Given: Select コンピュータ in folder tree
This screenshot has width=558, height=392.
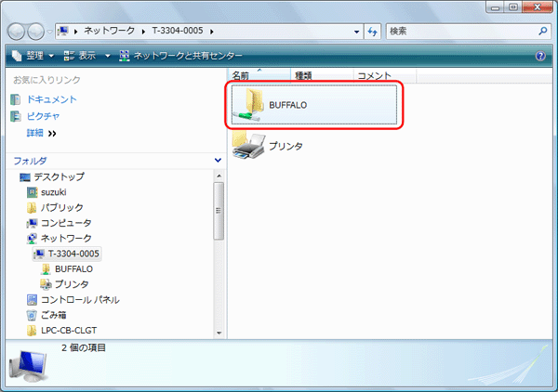Looking at the screenshot, I should tap(66, 223).
